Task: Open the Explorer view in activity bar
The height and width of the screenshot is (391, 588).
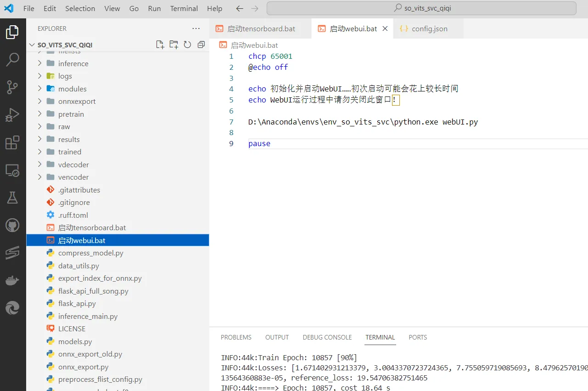Action: pyautogui.click(x=12, y=32)
